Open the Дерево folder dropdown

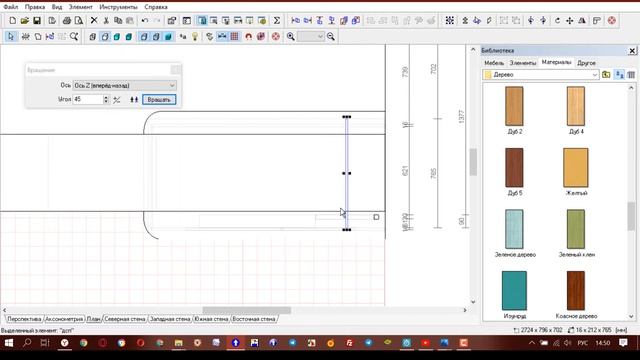[541, 75]
